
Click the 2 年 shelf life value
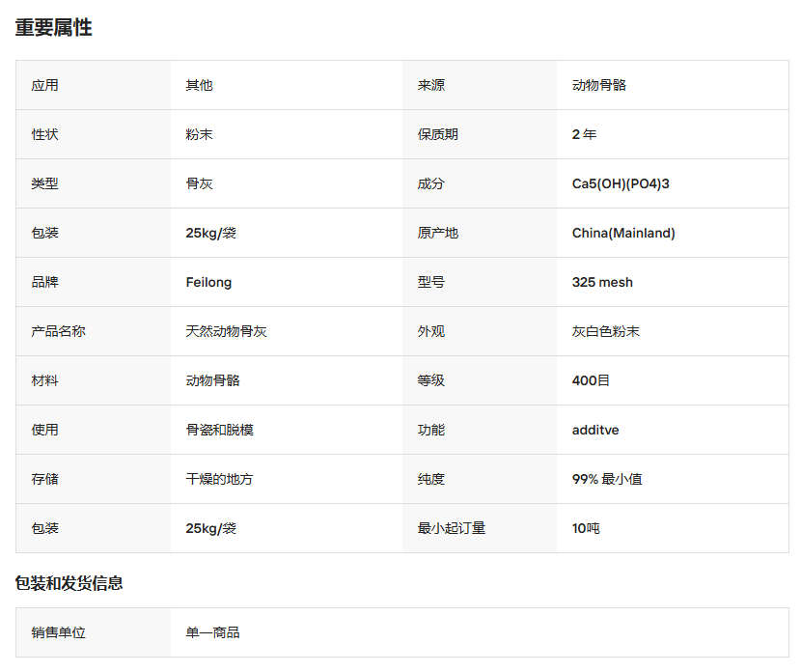[584, 134]
